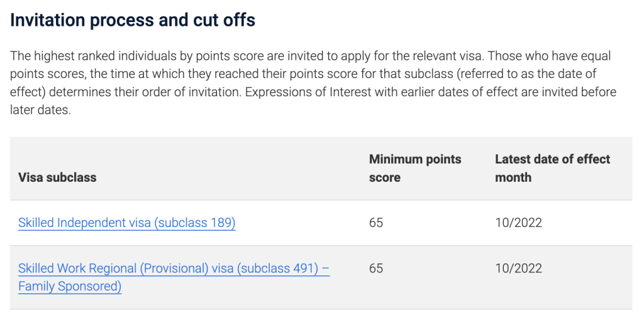Viewport: 644px width, 322px height.
Task: Click the 'Visa subclass' column header
Action: [57, 177]
